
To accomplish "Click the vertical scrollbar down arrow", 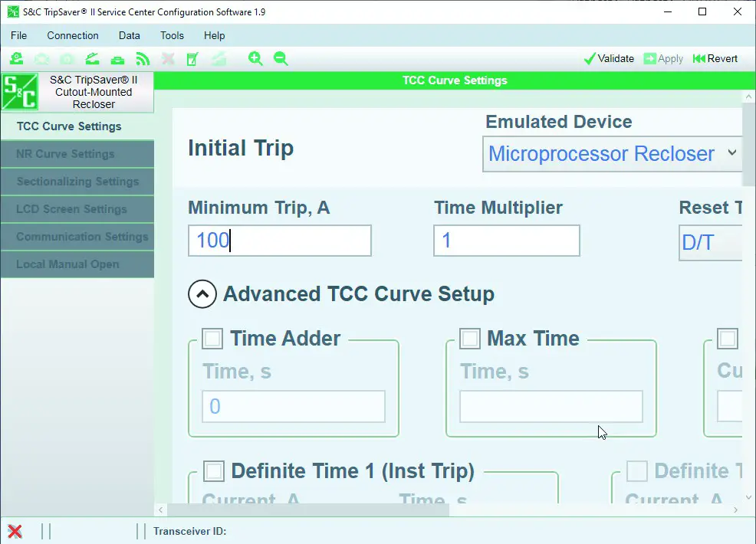I will click(x=749, y=497).
